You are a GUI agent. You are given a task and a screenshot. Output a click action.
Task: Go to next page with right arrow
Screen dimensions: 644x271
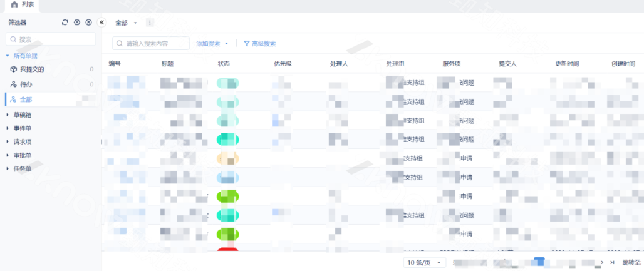point(603,262)
